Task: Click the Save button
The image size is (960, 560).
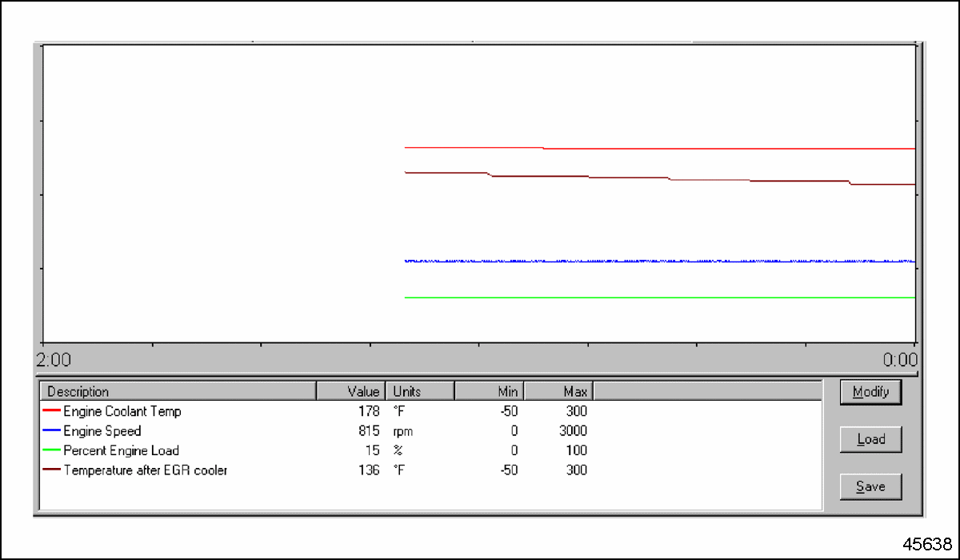Action: pyautogui.click(x=870, y=486)
